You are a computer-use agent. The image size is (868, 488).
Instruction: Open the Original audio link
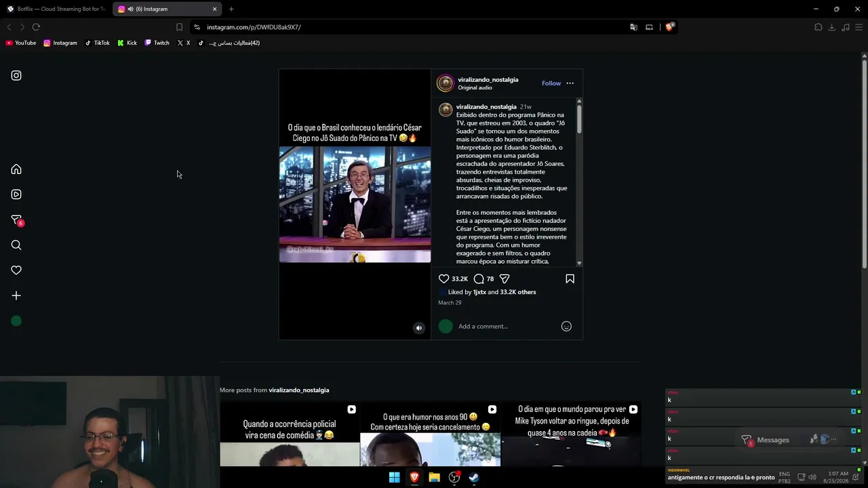[x=475, y=88]
